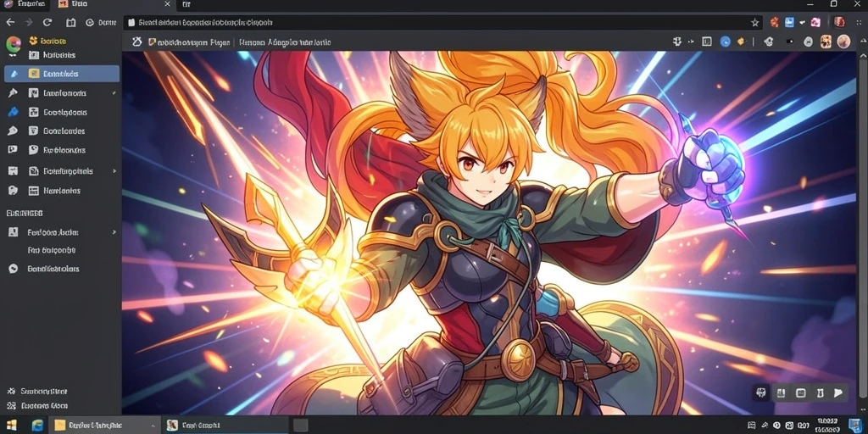Switch to the second running window on the taskbar
Image resolution: width=868 pixels, height=434 pixels.
coord(225,426)
